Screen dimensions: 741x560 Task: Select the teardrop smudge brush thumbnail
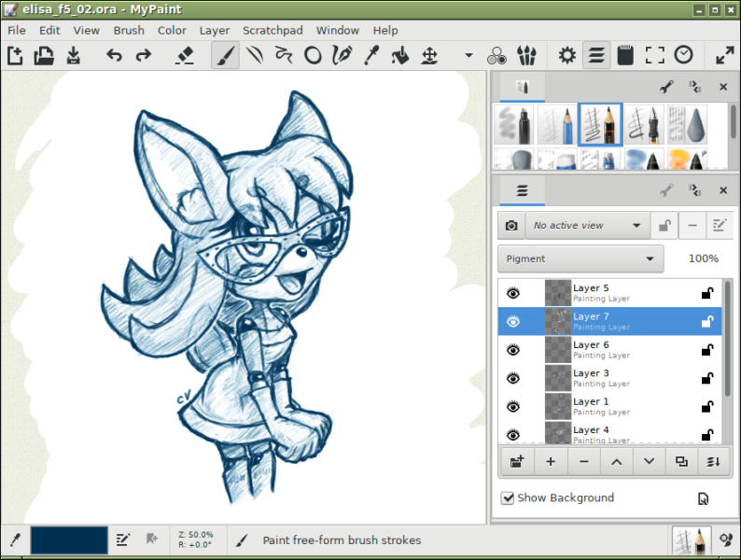tap(688, 125)
